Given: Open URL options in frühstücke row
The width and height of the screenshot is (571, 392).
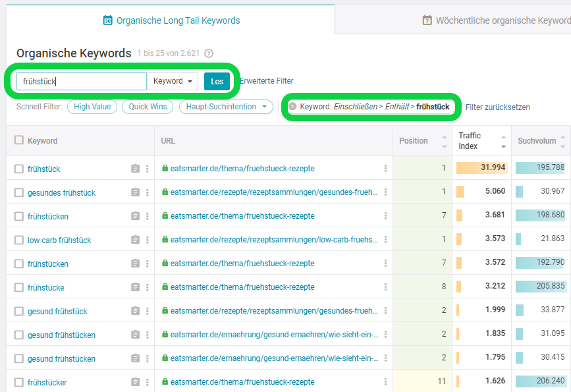Looking at the screenshot, I should (x=385, y=287).
